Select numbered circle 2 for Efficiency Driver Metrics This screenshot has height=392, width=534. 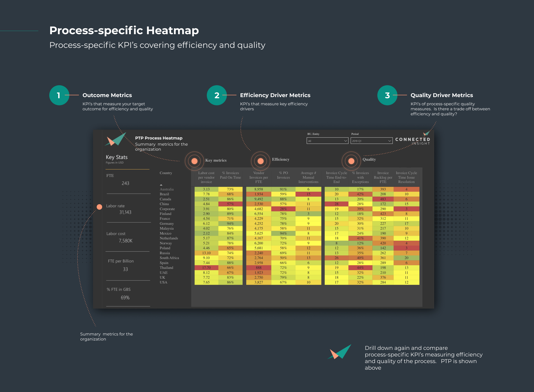pyautogui.click(x=217, y=95)
